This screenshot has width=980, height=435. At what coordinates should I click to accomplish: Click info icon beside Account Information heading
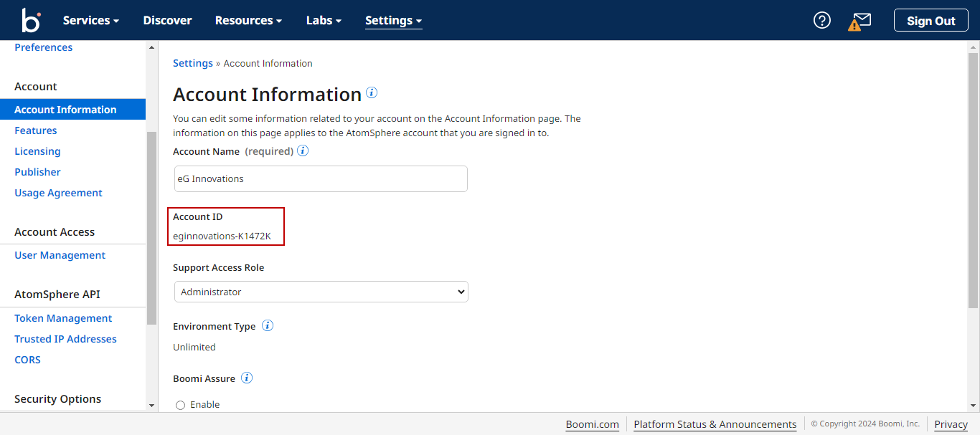[x=372, y=92]
